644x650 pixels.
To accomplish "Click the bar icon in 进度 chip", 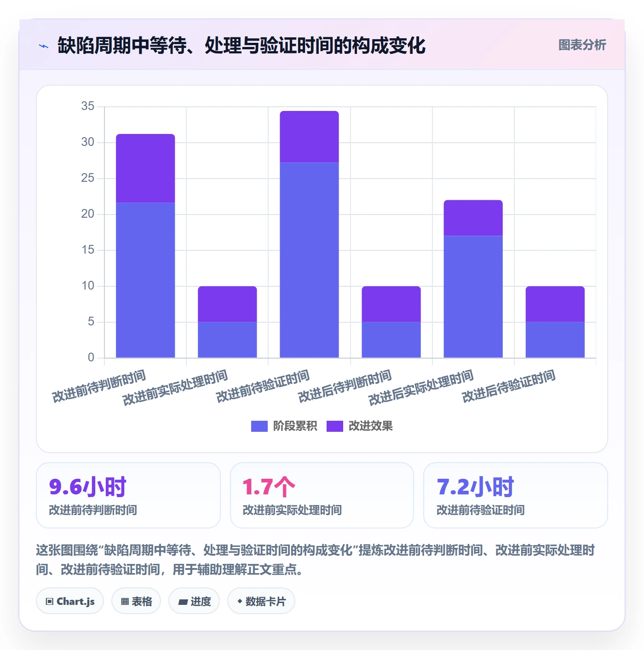I will (183, 602).
